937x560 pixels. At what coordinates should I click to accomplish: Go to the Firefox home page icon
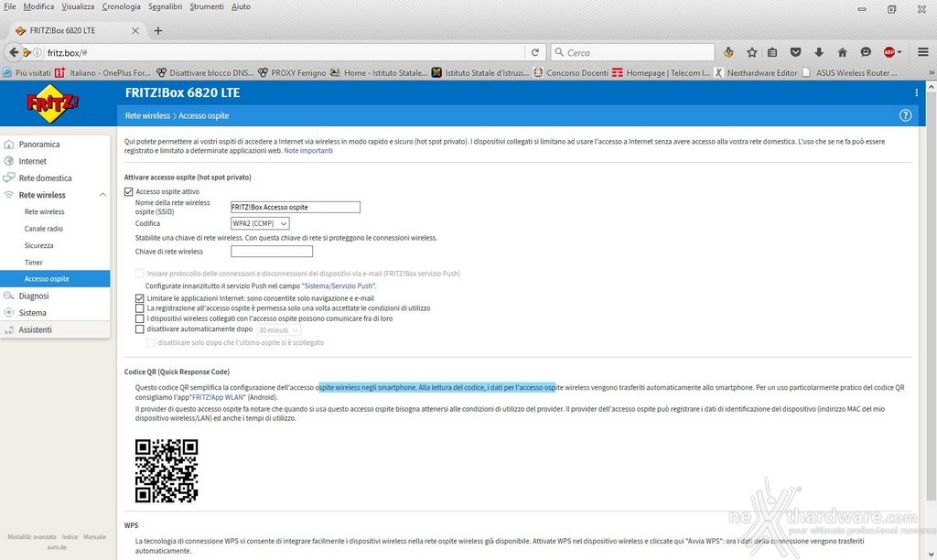tap(842, 52)
